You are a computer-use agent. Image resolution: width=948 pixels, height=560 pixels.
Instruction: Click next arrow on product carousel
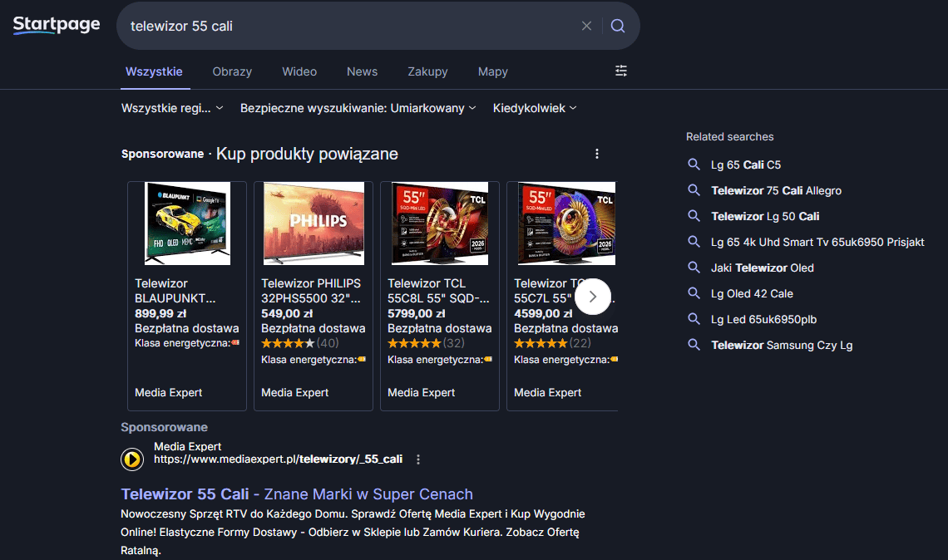pos(592,297)
